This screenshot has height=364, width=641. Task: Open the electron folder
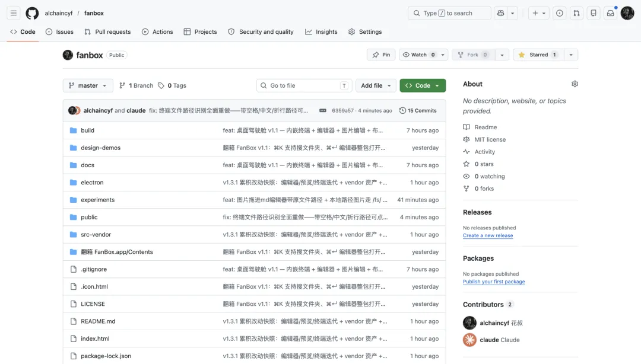coord(92,182)
